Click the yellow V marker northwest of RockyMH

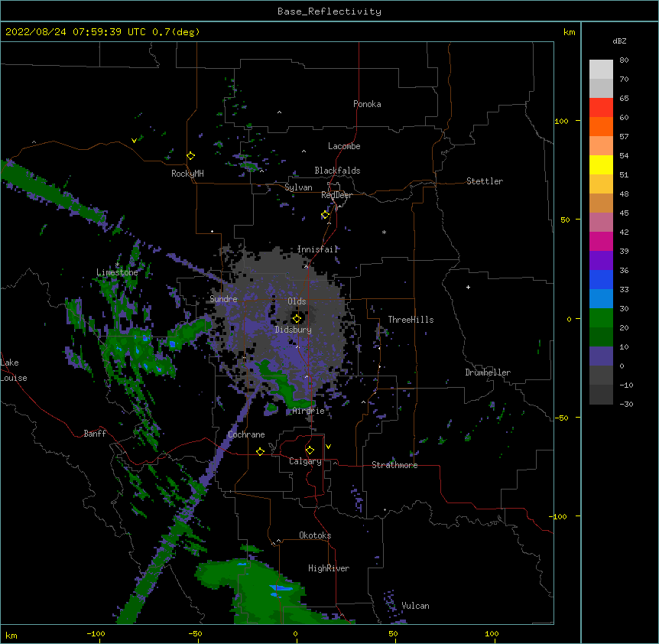point(134,141)
